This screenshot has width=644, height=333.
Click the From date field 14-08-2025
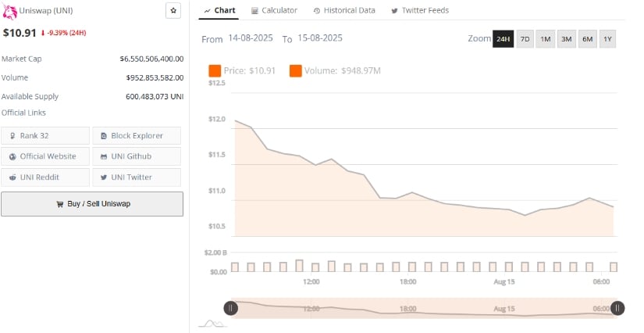click(x=251, y=38)
